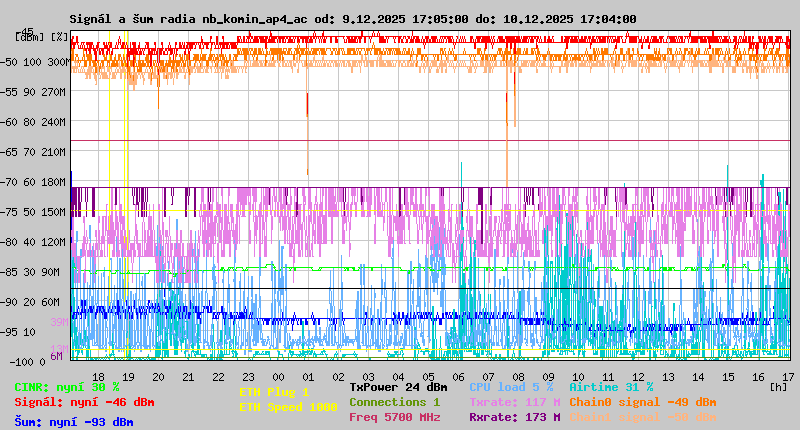Select the pink Txrate legend entry
The width and height of the screenshot is (800, 430).
[514, 402]
